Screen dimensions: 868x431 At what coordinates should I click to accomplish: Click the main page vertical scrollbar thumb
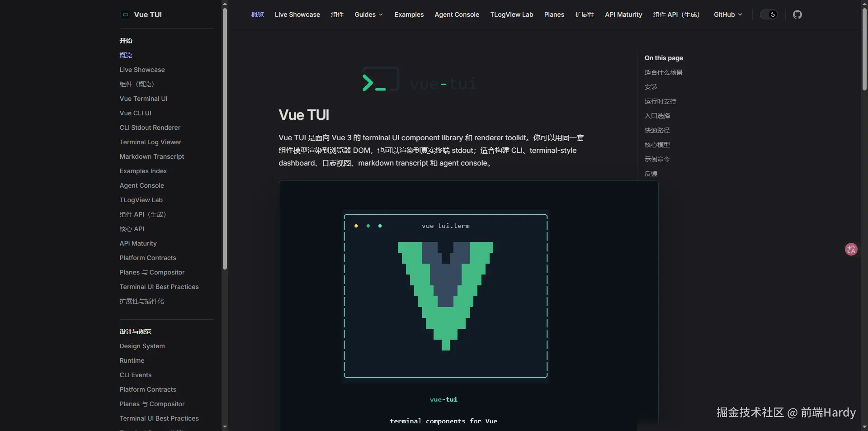(x=864, y=49)
